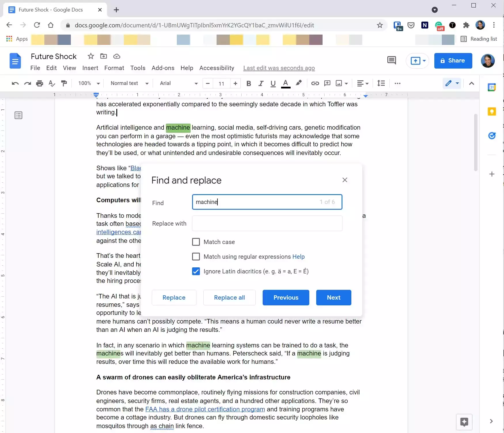Insert a link using the toolbar icon
Image resolution: width=504 pixels, height=433 pixels.
click(315, 84)
